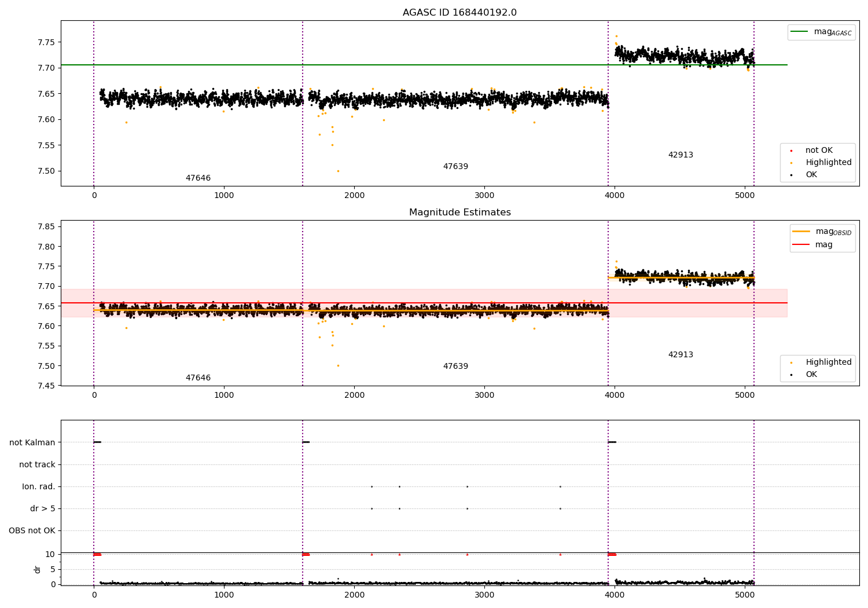Click 'Highlighted' legend entry in Magnitude Estimates plot
The height and width of the screenshot is (608, 868).
coord(821,362)
